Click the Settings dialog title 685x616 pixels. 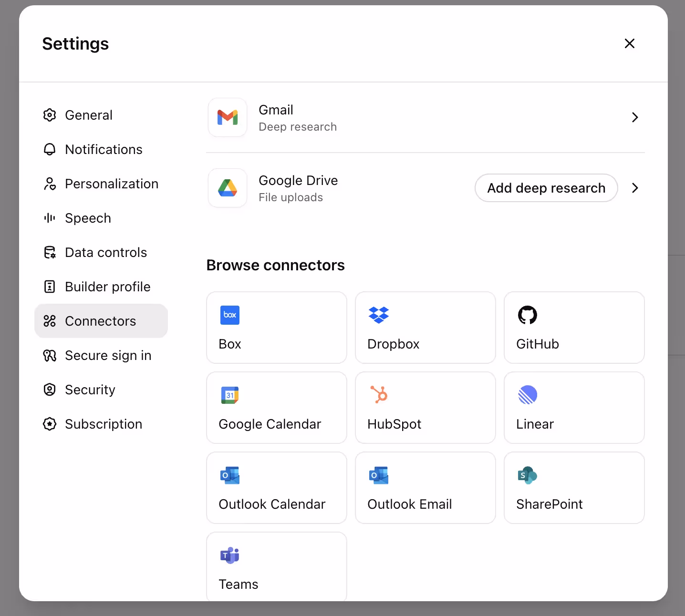click(75, 44)
